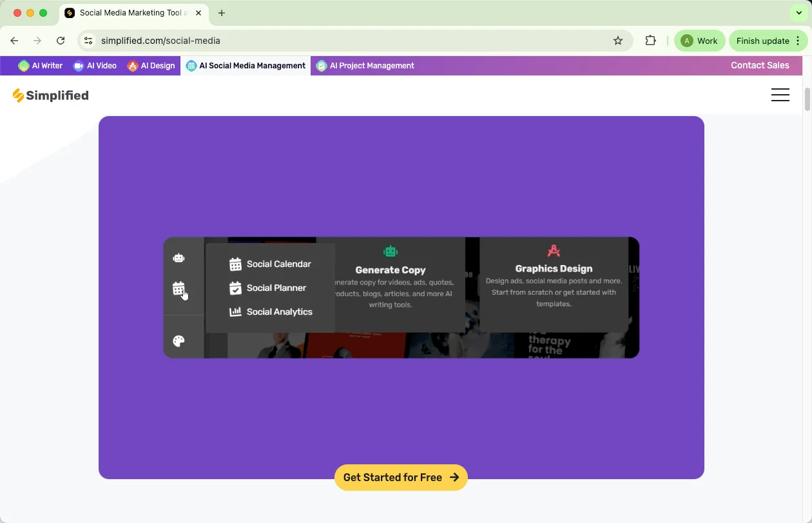Click the robot AI icon in sidebar
Screen dimensions: 812x523
click(x=179, y=258)
